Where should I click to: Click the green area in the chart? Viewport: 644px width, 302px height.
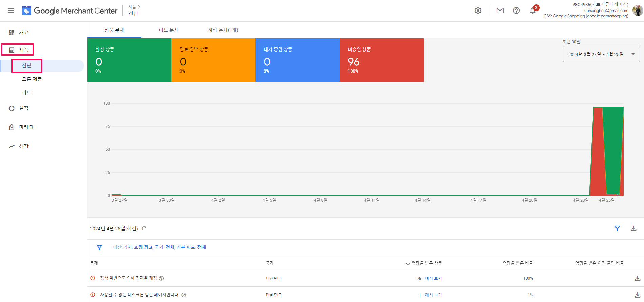coord(613,149)
